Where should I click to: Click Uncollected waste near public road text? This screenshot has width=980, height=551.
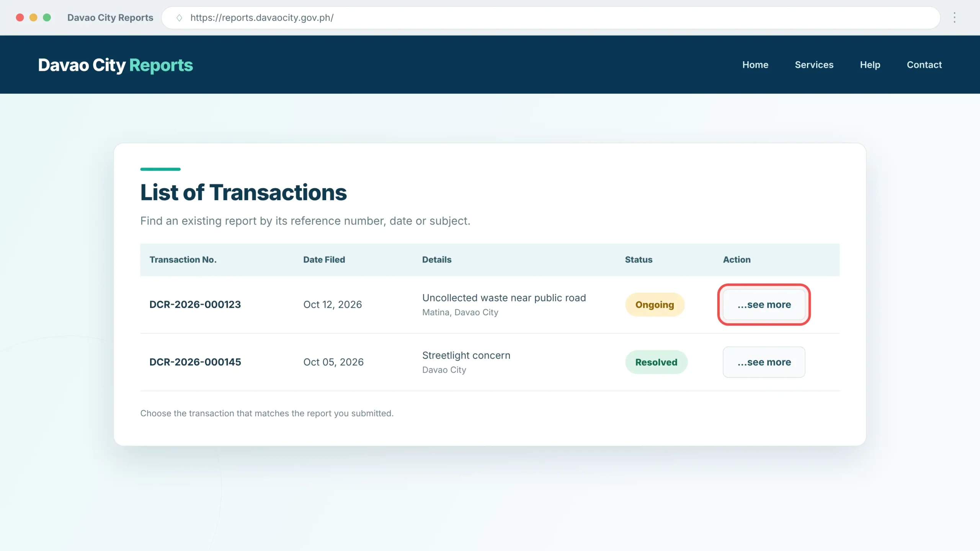pos(504,298)
